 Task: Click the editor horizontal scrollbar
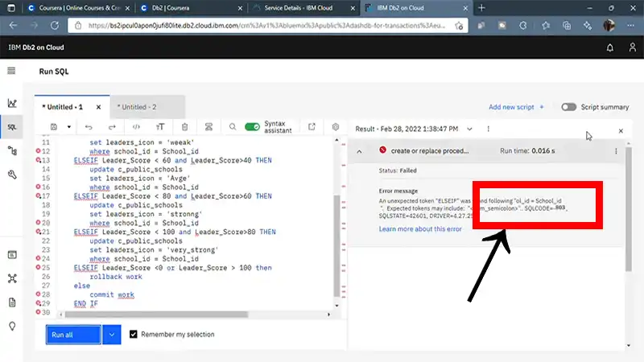[156, 315]
